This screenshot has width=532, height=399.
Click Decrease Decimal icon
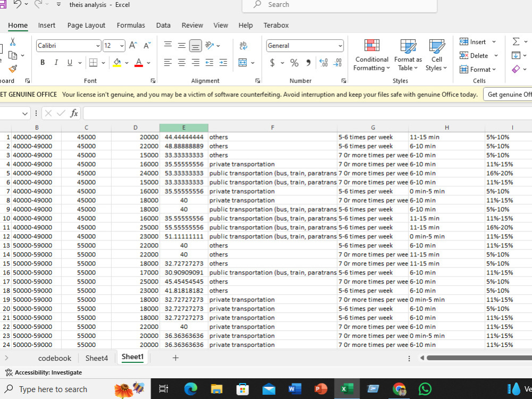coord(338,62)
